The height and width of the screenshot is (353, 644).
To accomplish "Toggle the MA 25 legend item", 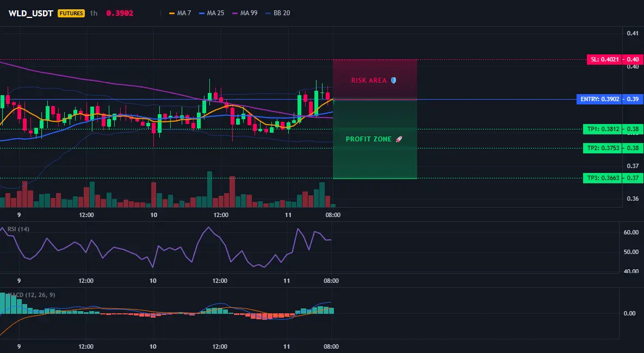I will click(212, 13).
